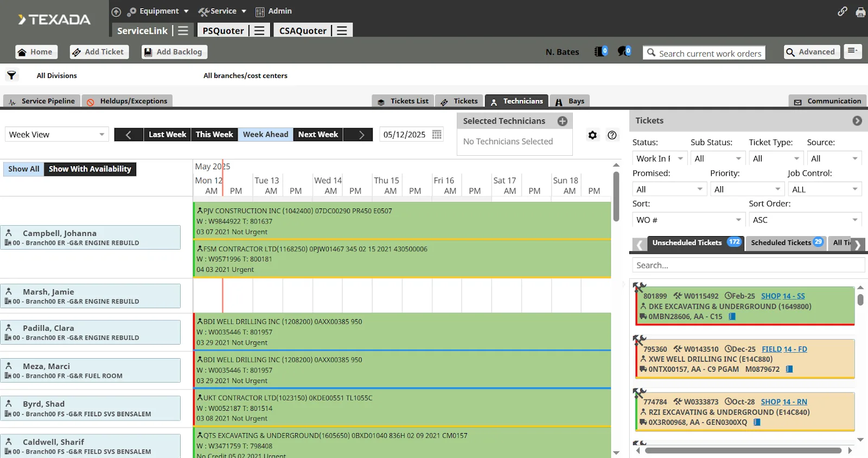Open the Week View dropdown
This screenshot has width=868, height=458.
56,135
